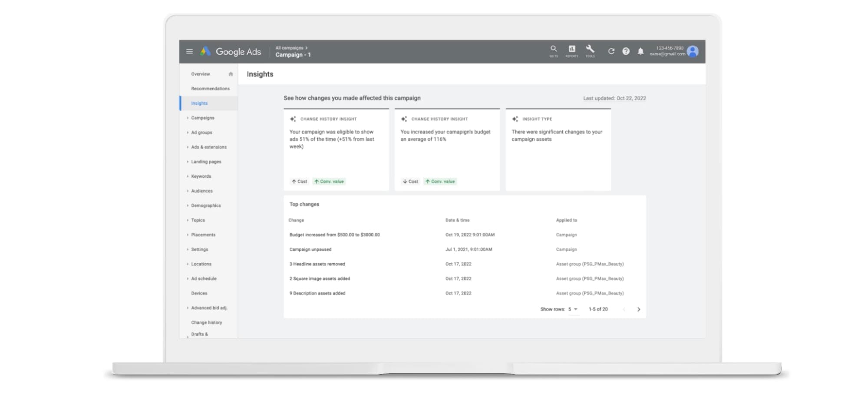Viewport: 868px width, 408px height.
Task: Open Placements in sidebar
Action: point(203,235)
